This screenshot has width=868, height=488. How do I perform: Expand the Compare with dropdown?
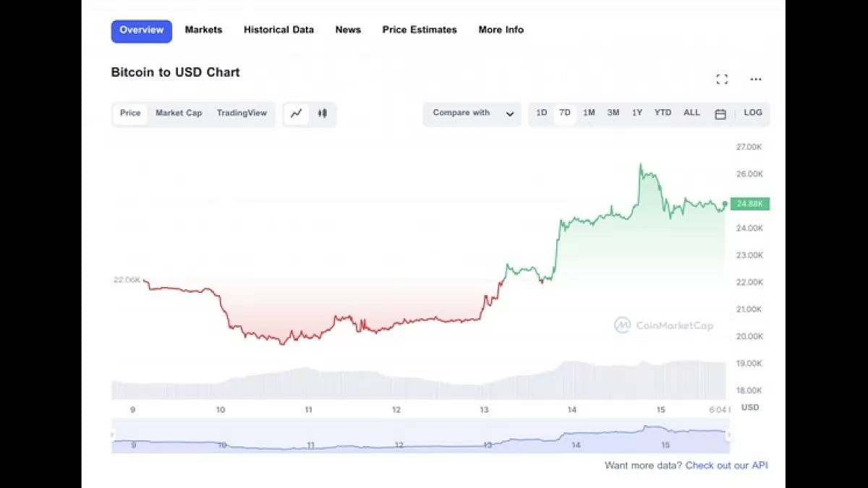point(471,114)
